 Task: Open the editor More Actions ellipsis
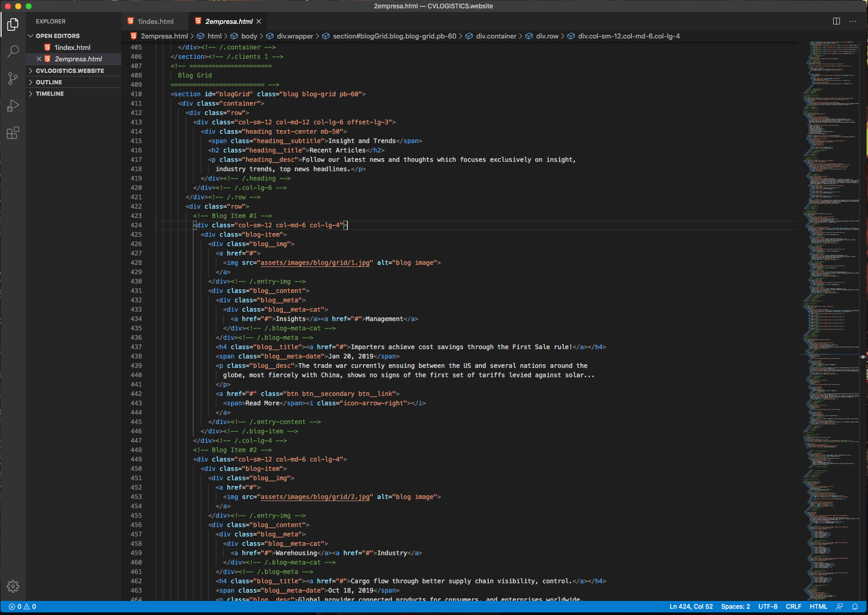[853, 21]
